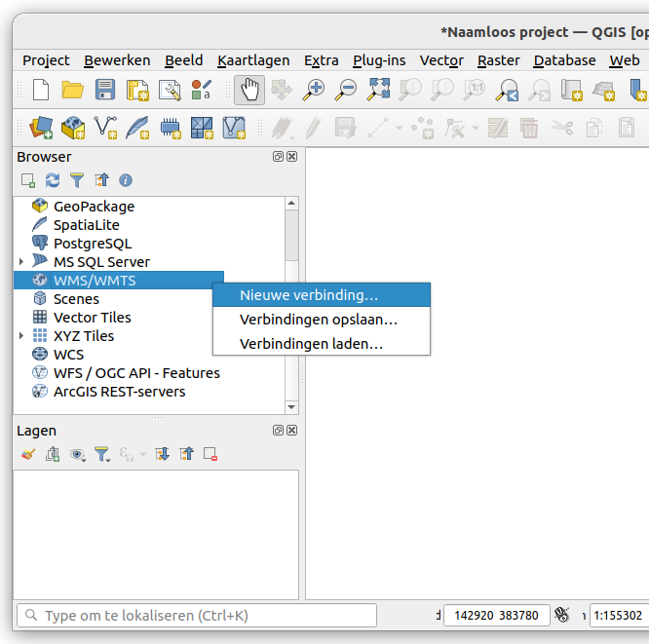Click Zoom Last magnifier icon

point(508,90)
